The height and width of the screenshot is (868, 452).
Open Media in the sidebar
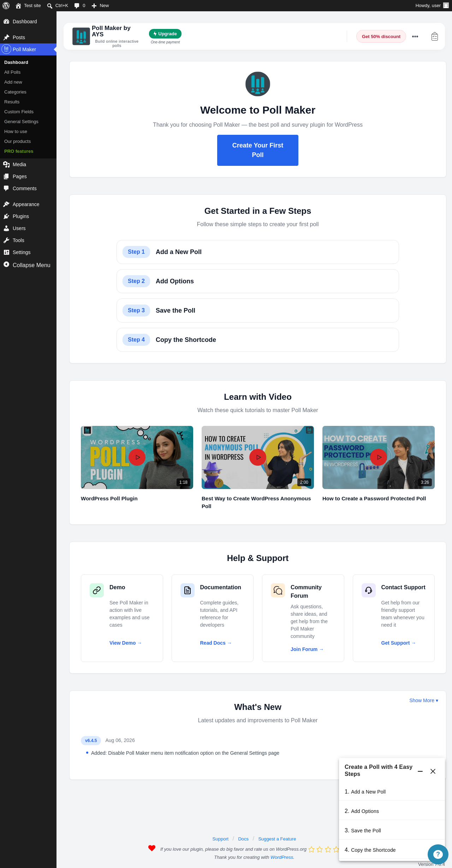pos(28,164)
